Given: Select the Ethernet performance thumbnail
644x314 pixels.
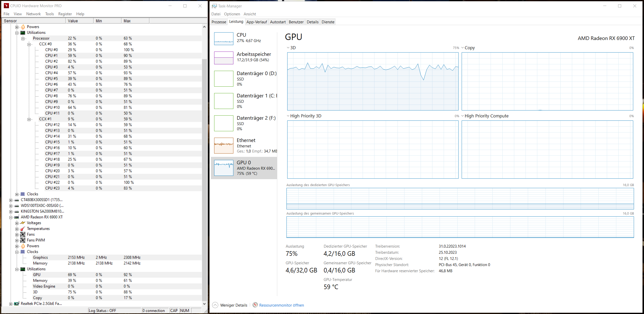Looking at the screenshot, I should click(224, 146).
